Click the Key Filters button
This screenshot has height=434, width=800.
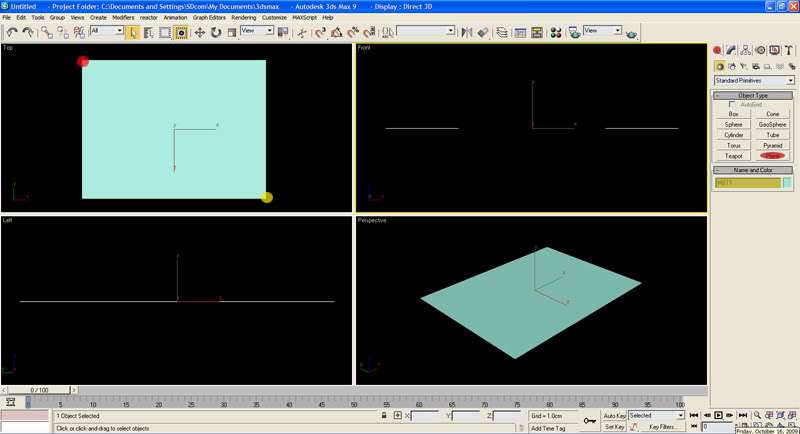662,427
